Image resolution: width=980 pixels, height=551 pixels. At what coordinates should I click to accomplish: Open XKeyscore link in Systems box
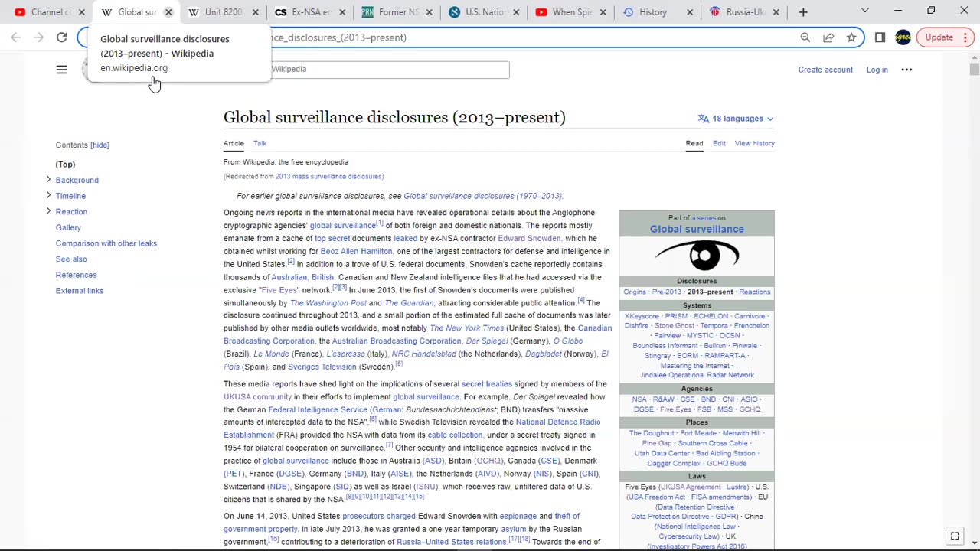pos(642,316)
